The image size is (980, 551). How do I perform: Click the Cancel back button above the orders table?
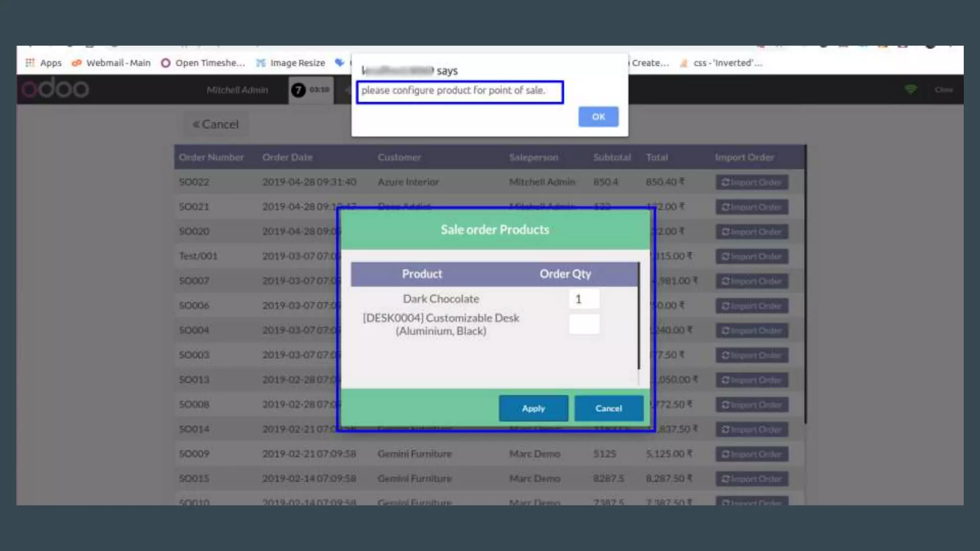click(216, 124)
